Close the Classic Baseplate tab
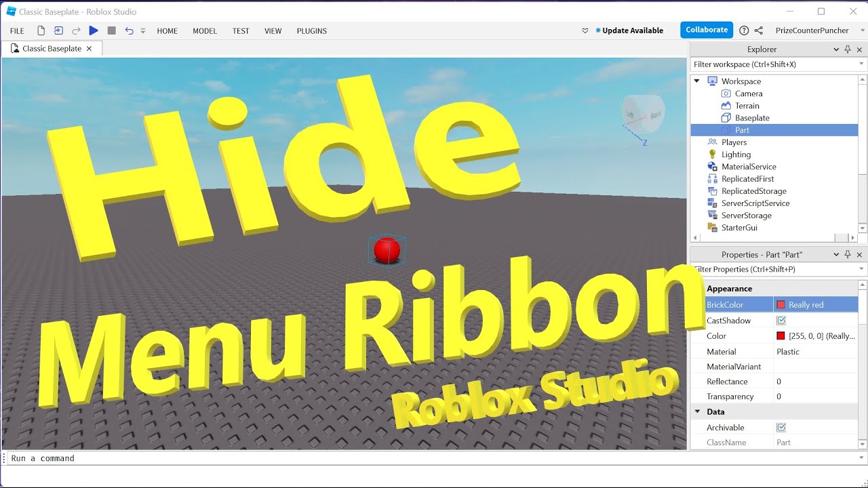 (x=89, y=49)
